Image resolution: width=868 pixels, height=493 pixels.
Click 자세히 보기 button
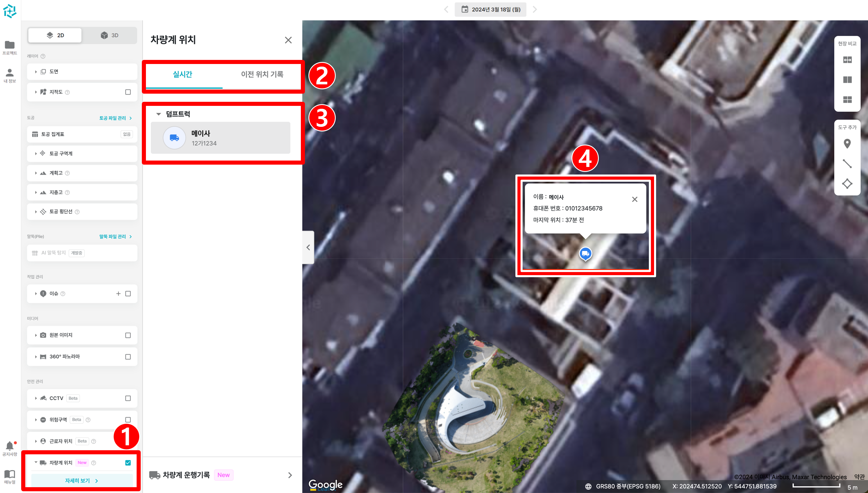coord(82,480)
